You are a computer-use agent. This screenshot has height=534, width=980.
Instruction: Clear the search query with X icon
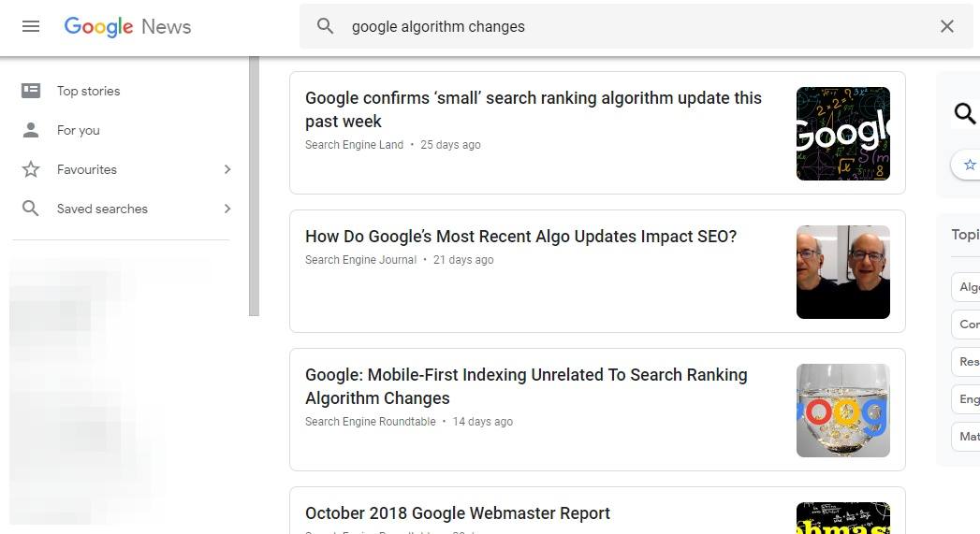point(947,26)
